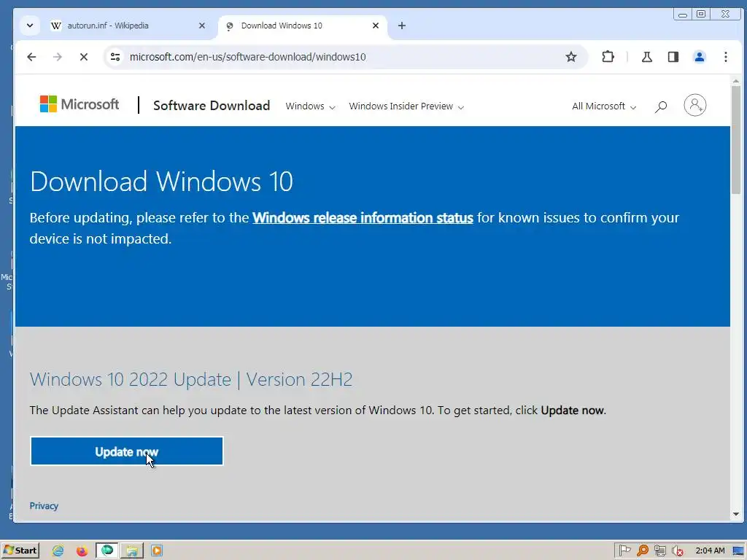Screen dimensions: 747x560
Task: Open Chrome's three-dot menu
Action: 725,57
